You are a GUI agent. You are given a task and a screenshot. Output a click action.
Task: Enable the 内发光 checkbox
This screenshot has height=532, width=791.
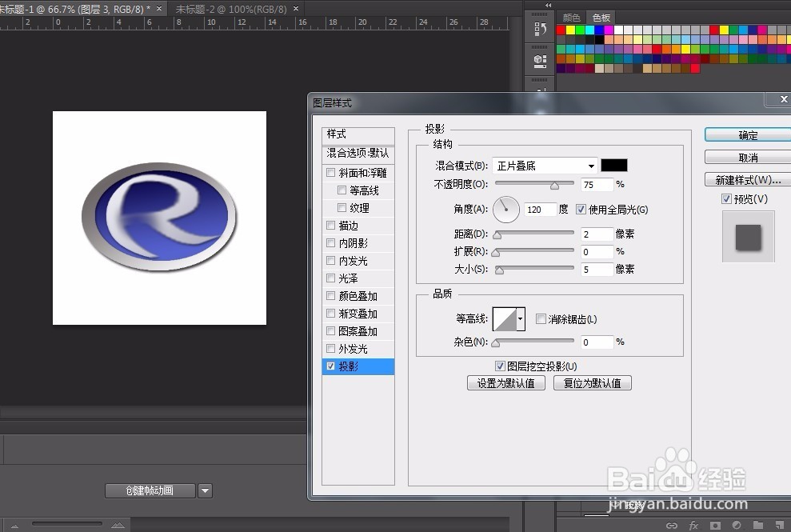(x=331, y=261)
